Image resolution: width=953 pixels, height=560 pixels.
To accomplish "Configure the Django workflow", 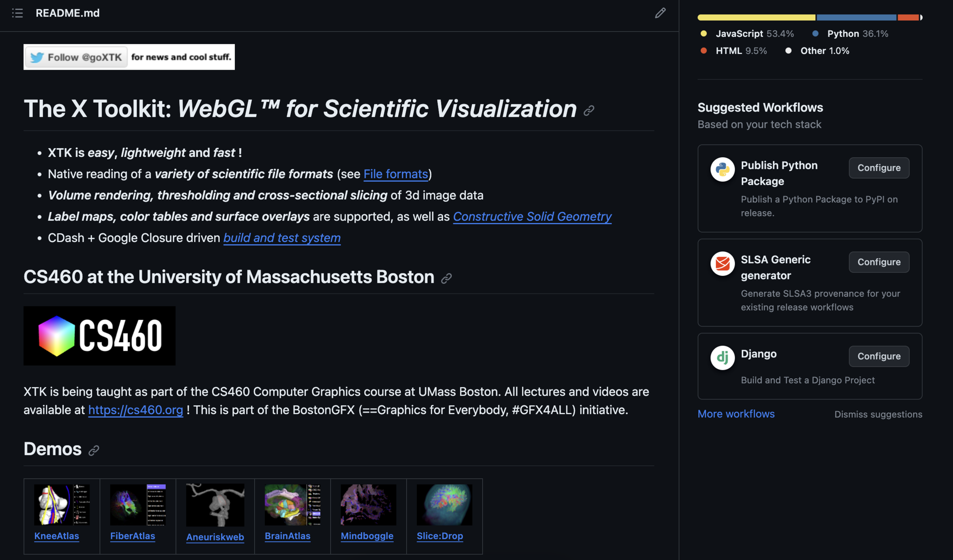I will (879, 356).
